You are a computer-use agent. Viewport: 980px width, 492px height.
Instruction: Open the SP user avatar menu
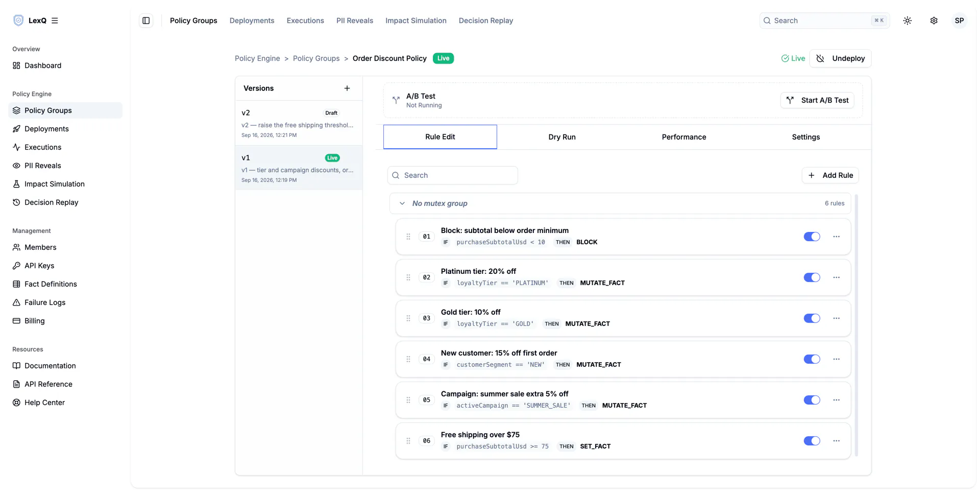pos(959,20)
